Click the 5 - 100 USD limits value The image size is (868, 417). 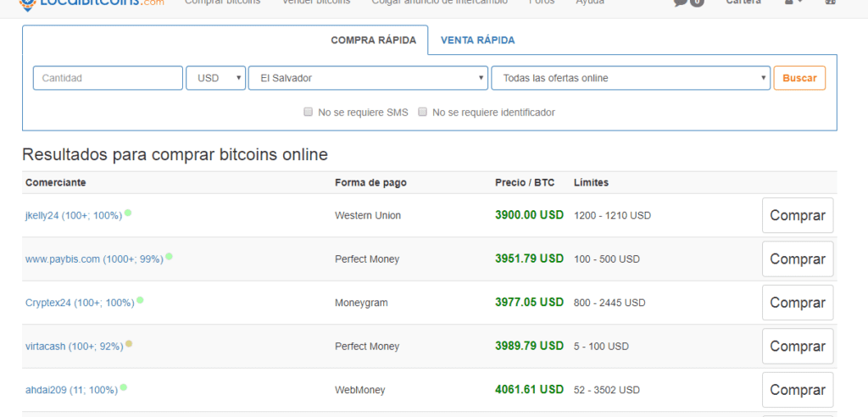click(601, 347)
